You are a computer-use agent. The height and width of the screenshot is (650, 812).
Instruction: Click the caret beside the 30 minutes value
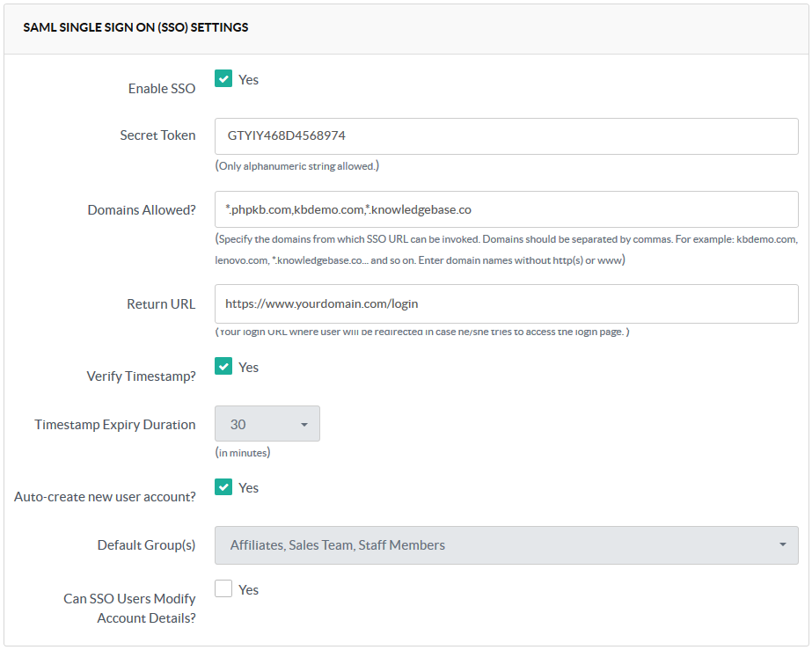304,425
